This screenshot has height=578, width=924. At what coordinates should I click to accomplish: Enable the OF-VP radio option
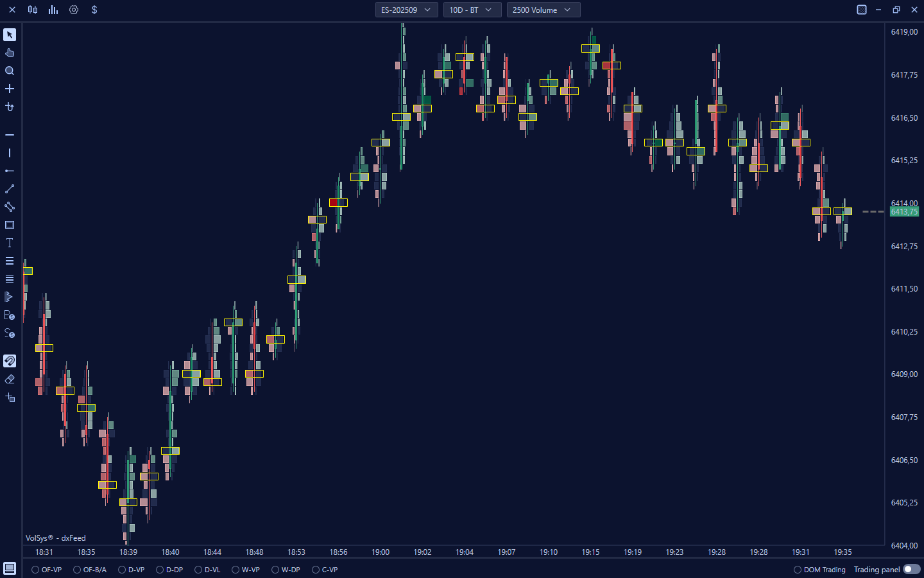tap(36, 570)
